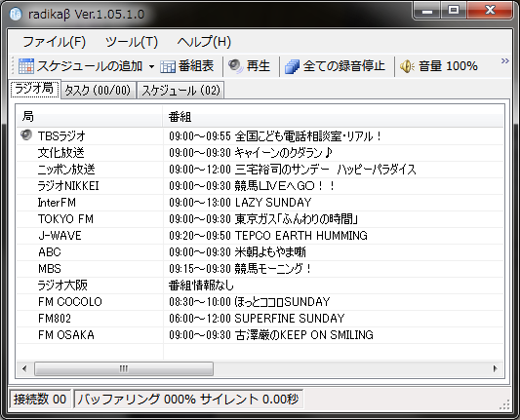Open the dropdown arrow beside スケジュールの追加
The width and height of the screenshot is (520, 420).
click(151, 66)
